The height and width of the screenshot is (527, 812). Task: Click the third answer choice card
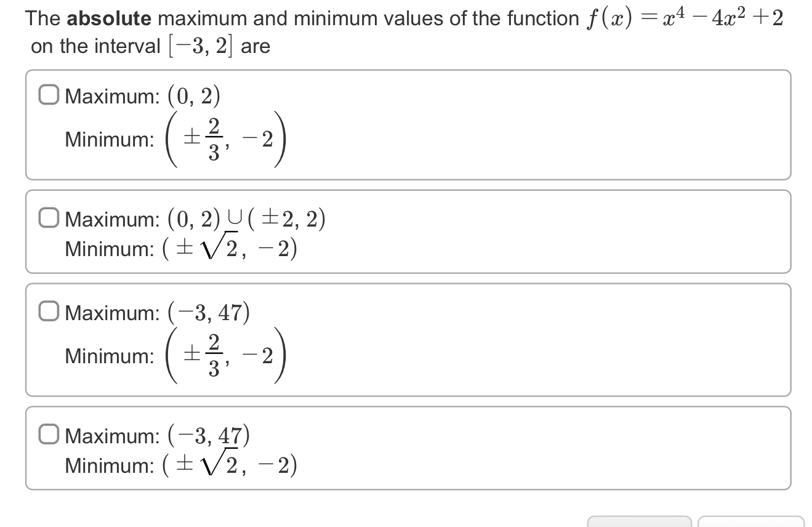pos(406,339)
